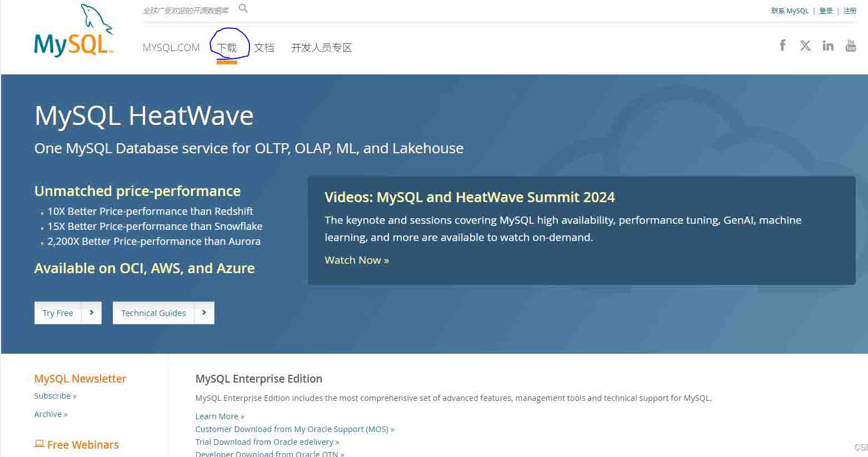Click the arrow beside Technical Guides
Viewport: 868px width, 457px height.
pos(204,313)
